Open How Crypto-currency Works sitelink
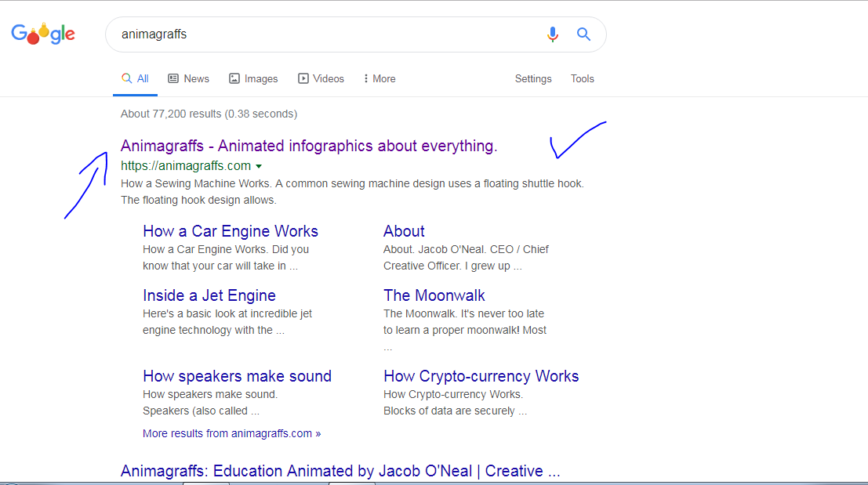Image resolution: width=868 pixels, height=485 pixels. 481,376
